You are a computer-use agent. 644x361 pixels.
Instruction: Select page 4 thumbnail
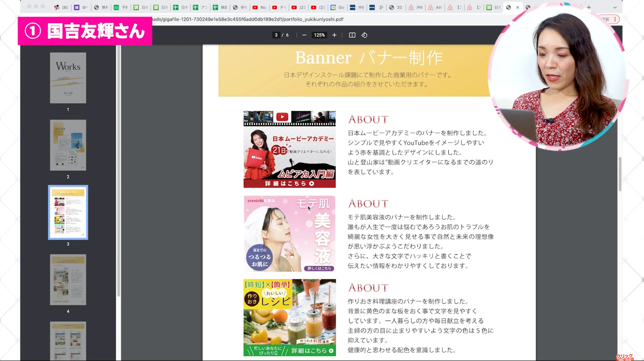68,280
